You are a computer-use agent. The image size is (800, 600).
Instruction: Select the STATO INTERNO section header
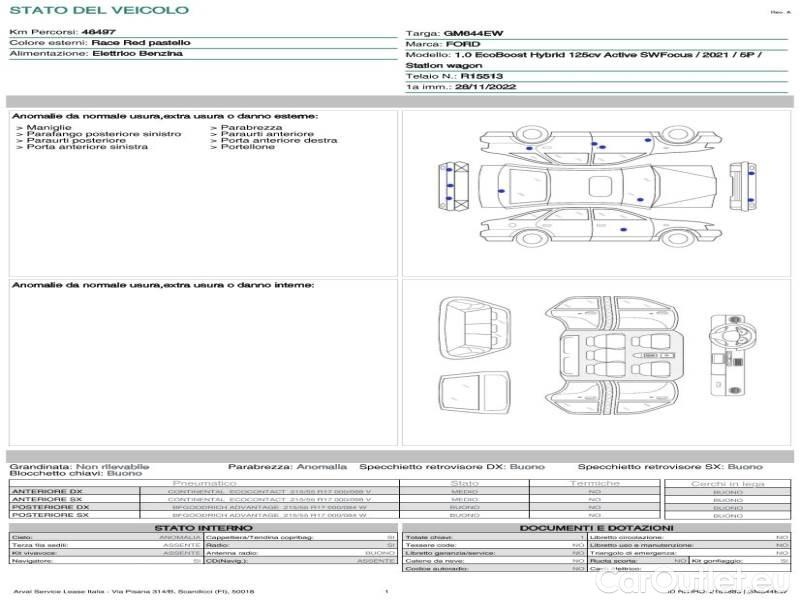point(203,528)
